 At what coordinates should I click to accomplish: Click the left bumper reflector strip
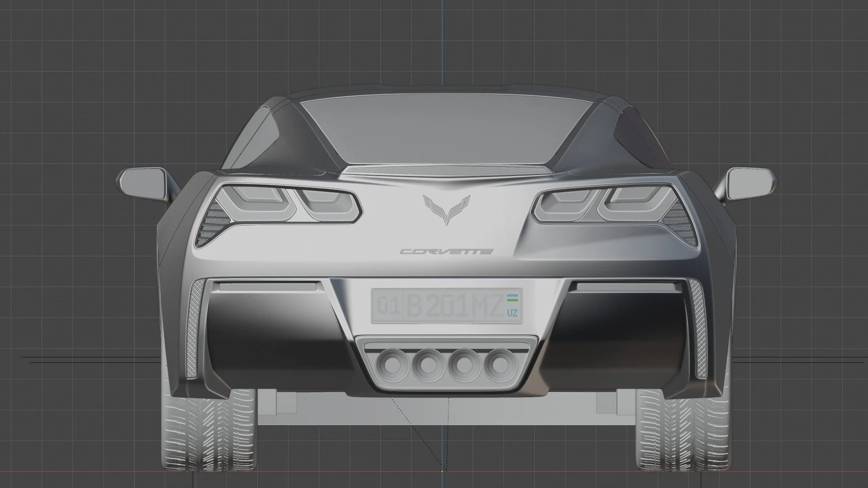pyautogui.click(x=268, y=286)
